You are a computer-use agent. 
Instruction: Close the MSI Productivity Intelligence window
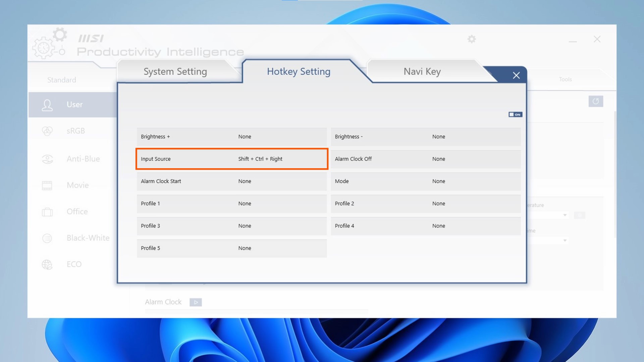pos(597,39)
